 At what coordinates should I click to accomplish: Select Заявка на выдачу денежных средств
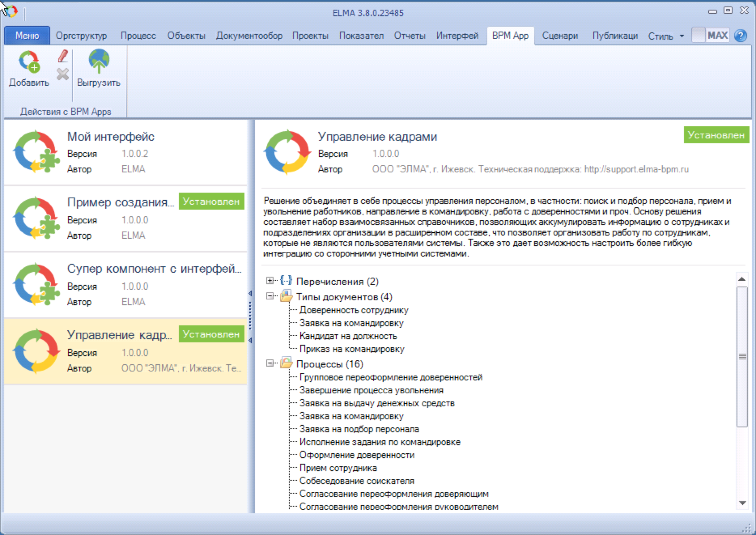377,403
